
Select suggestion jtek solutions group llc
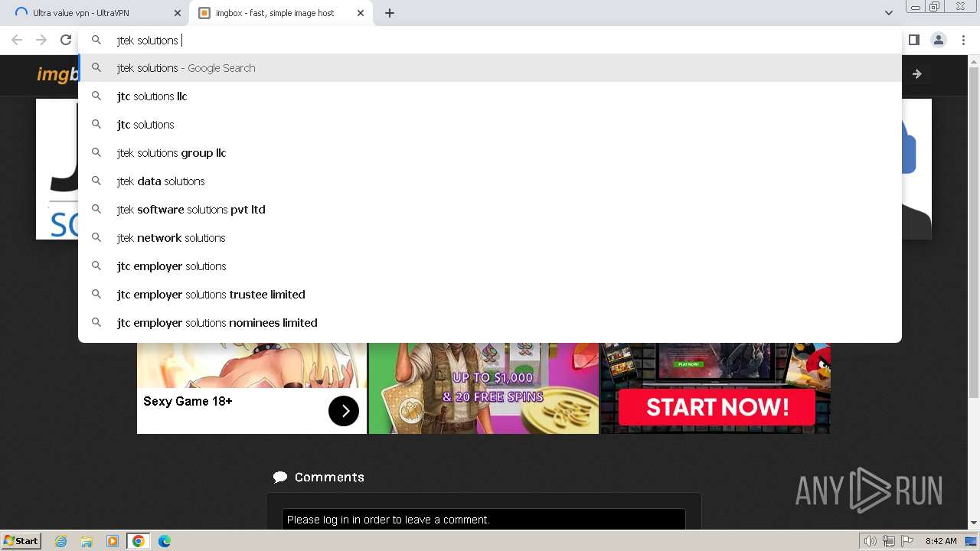[490, 153]
